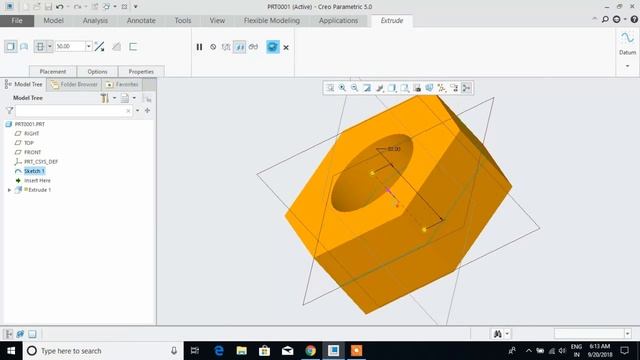
Task: Open the Datum Display Filters icon
Action: tap(442, 88)
